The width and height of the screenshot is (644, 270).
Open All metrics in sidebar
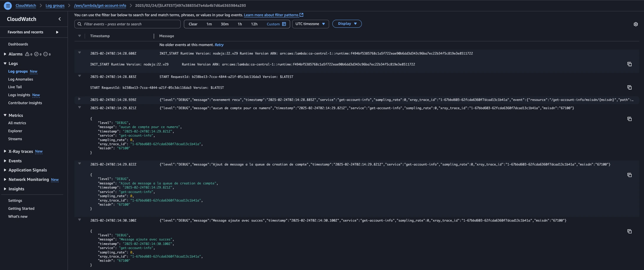point(17,123)
